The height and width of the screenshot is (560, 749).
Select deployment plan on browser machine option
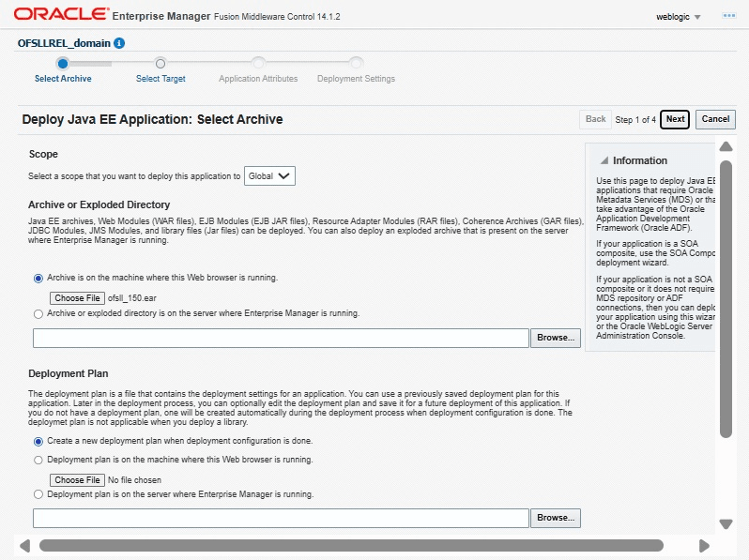[x=38, y=461]
